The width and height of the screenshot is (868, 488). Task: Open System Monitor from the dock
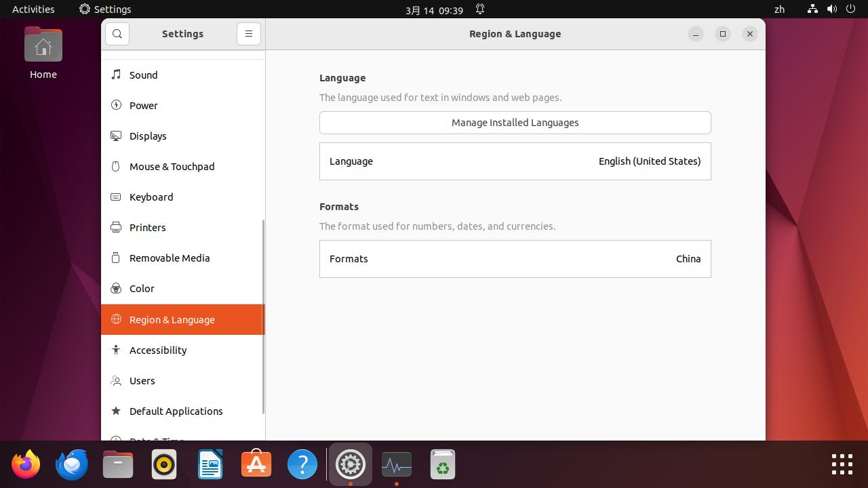point(397,465)
